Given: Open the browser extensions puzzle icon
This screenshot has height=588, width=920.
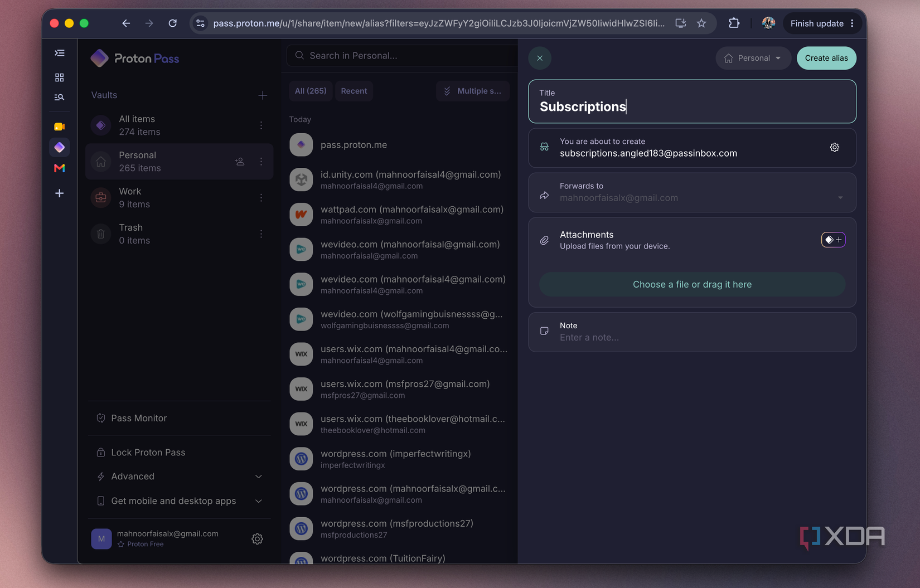Looking at the screenshot, I should (734, 23).
